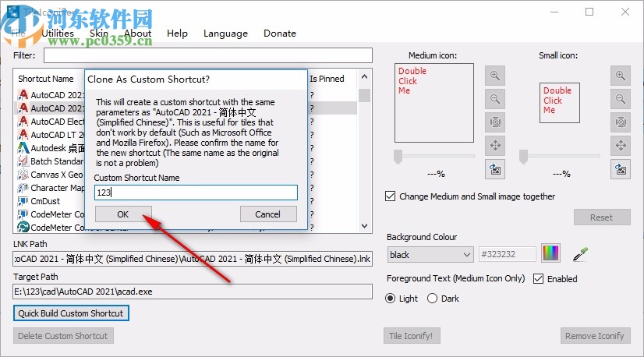The image size is (644, 357).
Task: Click the Delete Custom Shortcut button
Action: click(x=63, y=336)
